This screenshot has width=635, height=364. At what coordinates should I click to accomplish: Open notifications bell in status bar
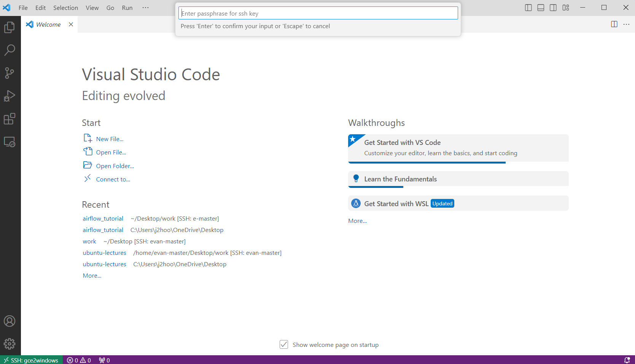pyautogui.click(x=627, y=360)
